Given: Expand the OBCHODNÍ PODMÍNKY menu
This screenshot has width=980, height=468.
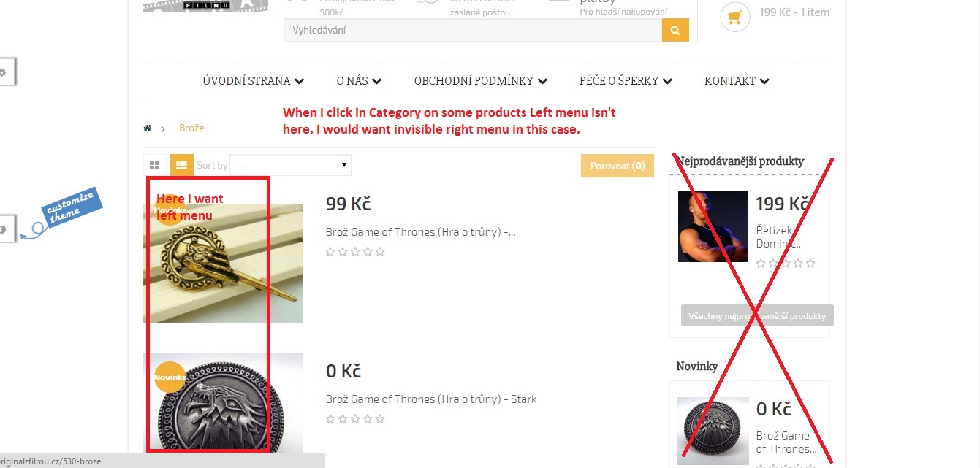Looking at the screenshot, I should tap(480, 81).
